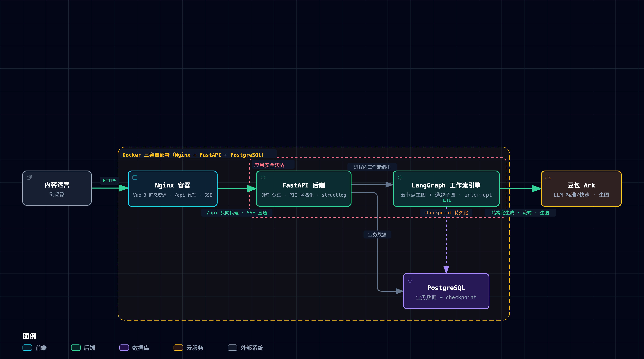
Task: Click the HTTPS edge label
Action: click(110, 181)
